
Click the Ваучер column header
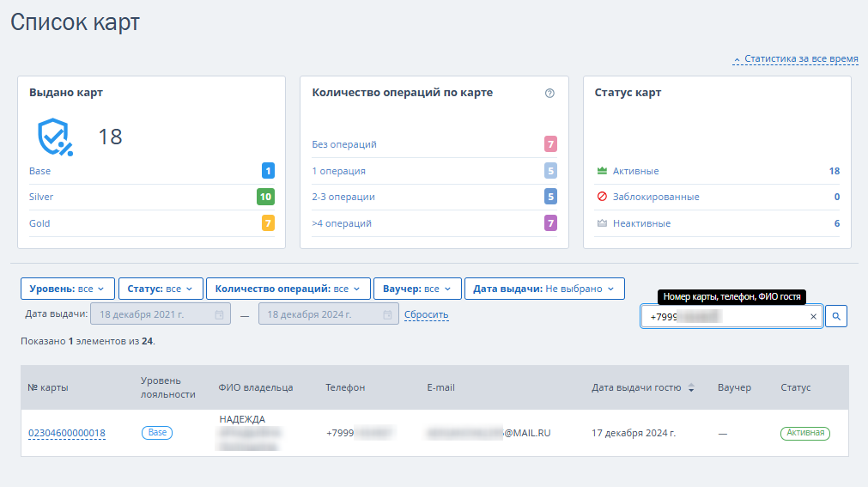click(x=734, y=387)
